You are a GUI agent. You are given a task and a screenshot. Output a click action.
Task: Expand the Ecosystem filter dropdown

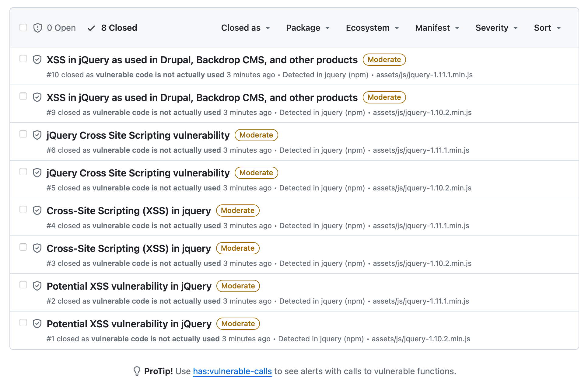(x=372, y=28)
